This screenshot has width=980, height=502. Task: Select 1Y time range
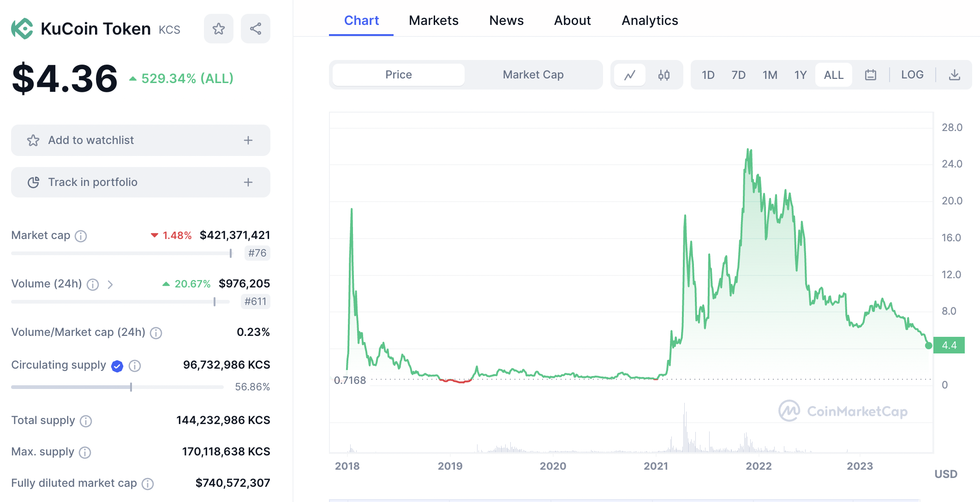(x=800, y=75)
